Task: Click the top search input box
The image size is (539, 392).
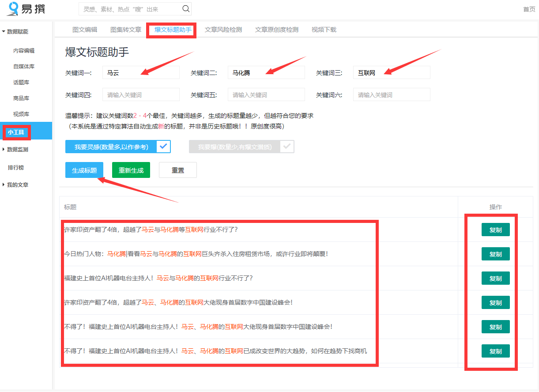Action: (130, 9)
